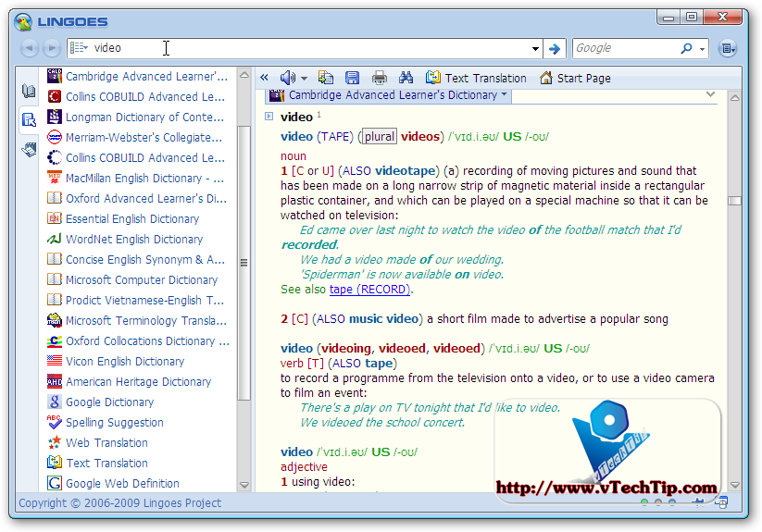
Task: Open the index list icon in search box
Action: coord(79,47)
